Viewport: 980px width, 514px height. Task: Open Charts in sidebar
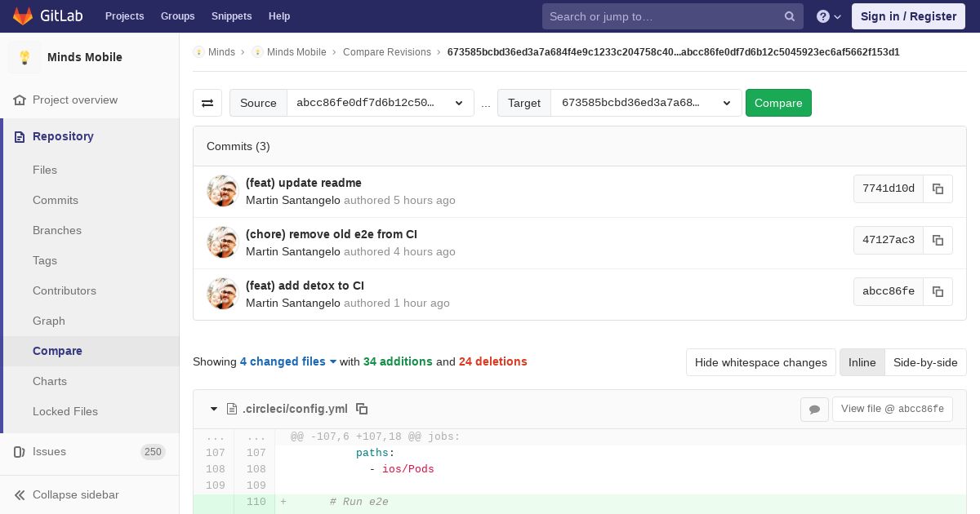pyautogui.click(x=50, y=381)
